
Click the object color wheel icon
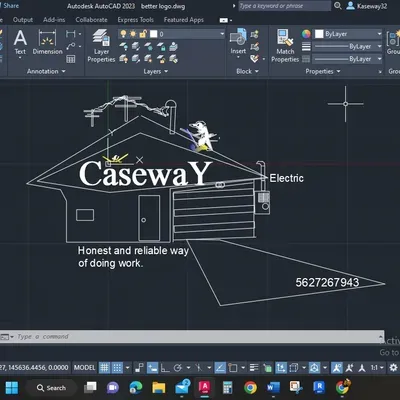[x=306, y=34]
